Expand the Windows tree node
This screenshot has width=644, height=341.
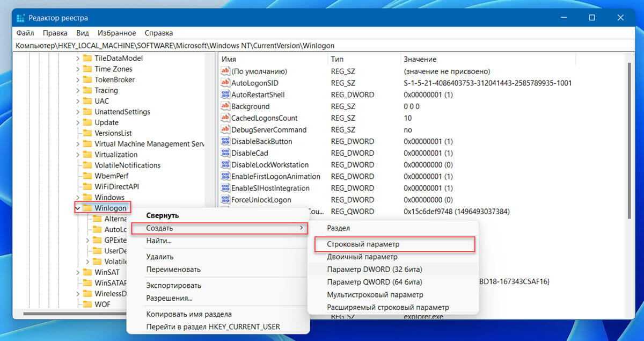click(77, 197)
